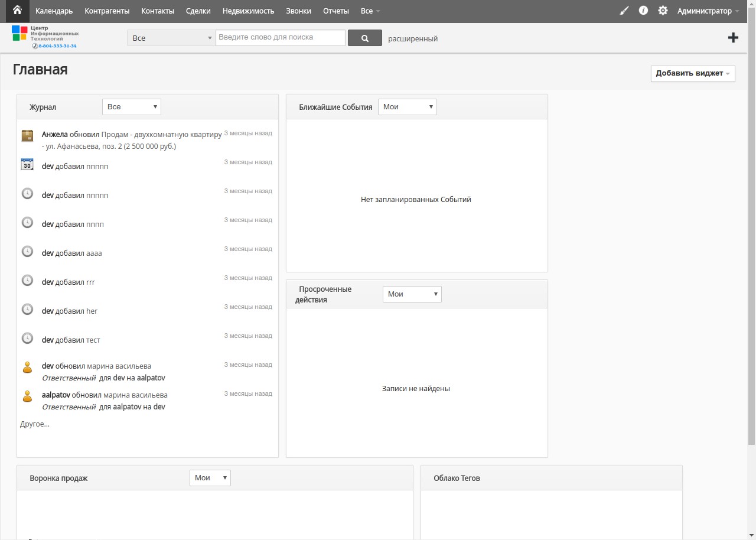Click the Воронка продаж widget title

tap(58, 478)
